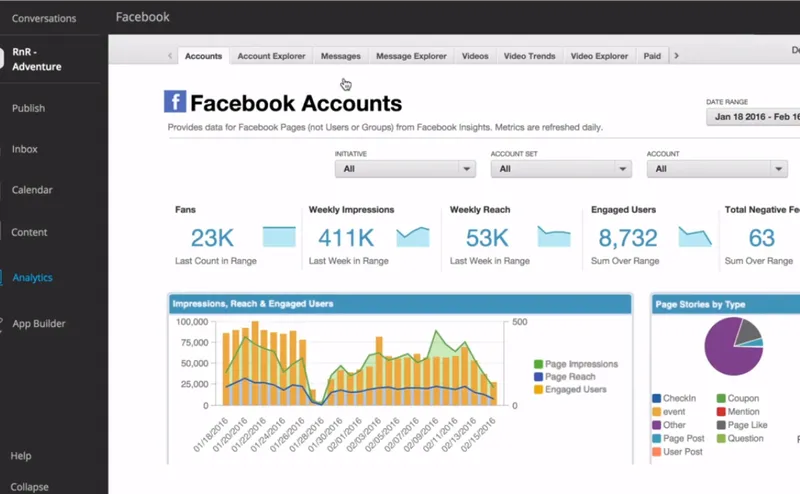Click the Weekly Reach sparkline icon
This screenshot has height=494, width=800.
(554, 237)
